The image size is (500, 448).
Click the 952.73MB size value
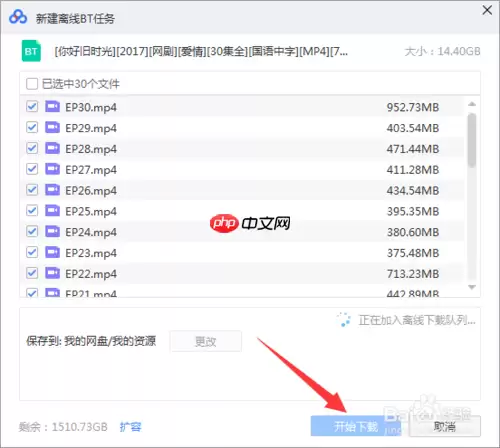(413, 107)
